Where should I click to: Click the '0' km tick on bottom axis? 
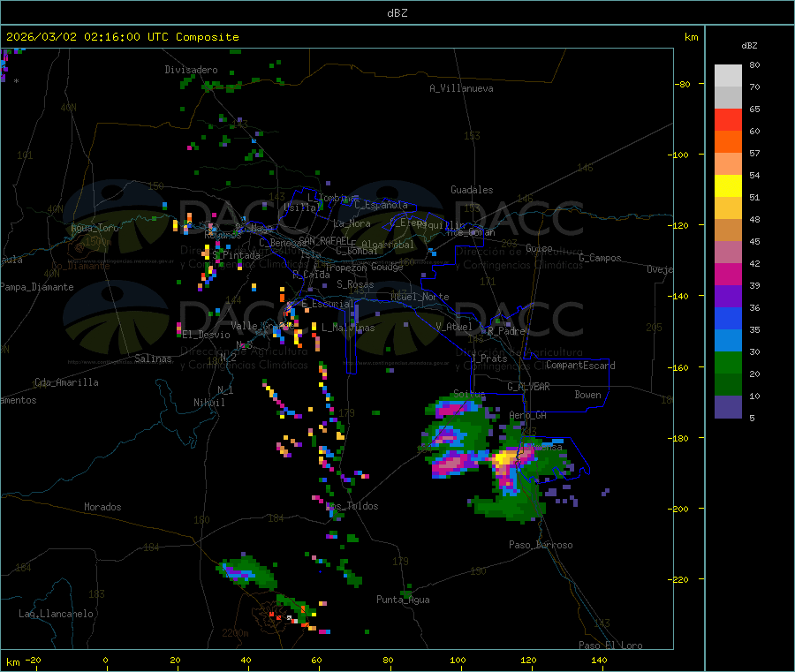pyautogui.click(x=105, y=661)
